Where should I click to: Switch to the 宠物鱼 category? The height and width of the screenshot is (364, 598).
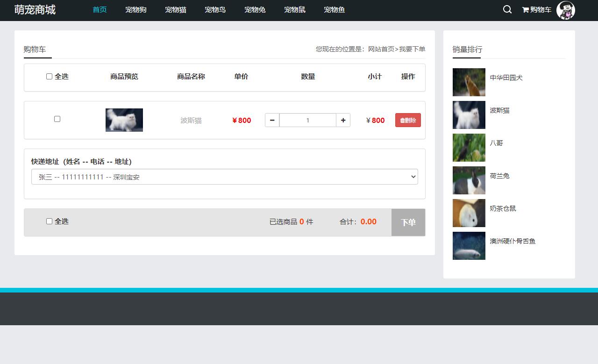335,9
